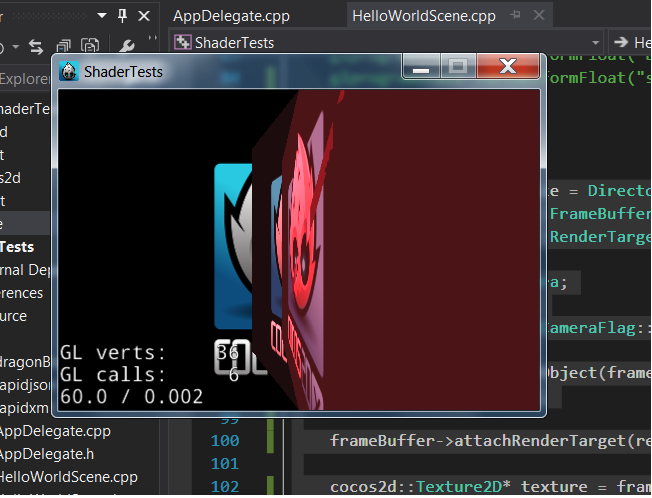Select the s2d project node
This screenshot has height=498, width=652.
pos(10,178)
